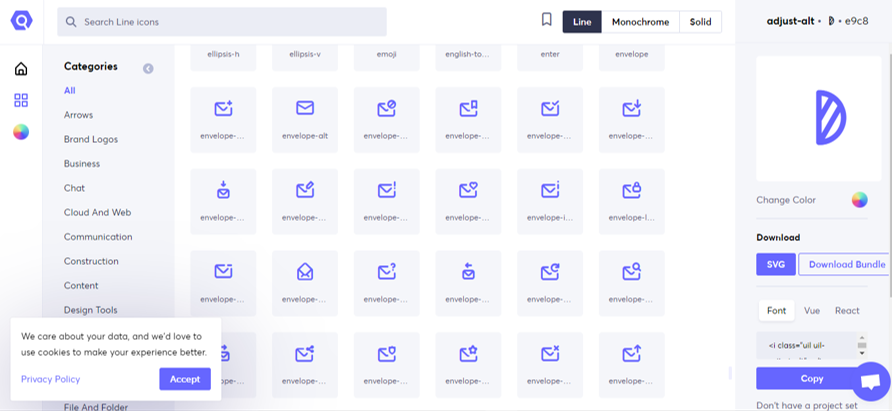Select the envelope with shield icon
The image size is (892, 411).
[386, 365]
